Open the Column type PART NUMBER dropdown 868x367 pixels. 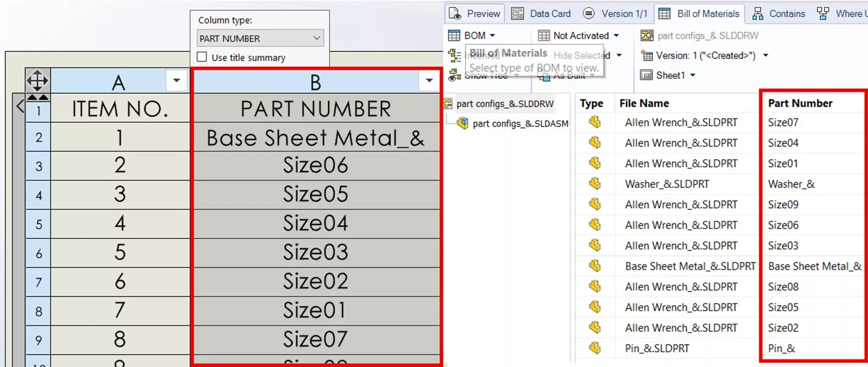(x=260, y=38)
